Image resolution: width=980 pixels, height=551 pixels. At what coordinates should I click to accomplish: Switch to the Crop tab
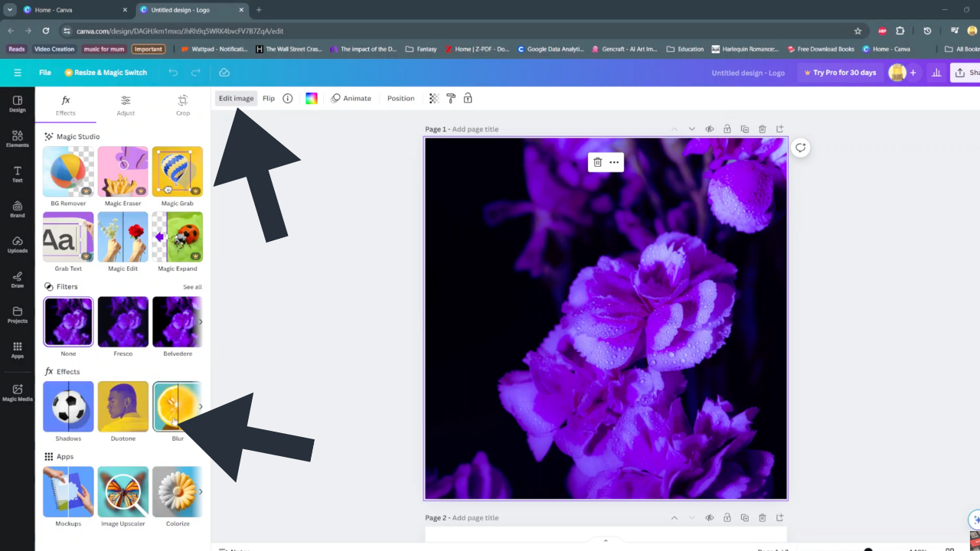(183, 106)
